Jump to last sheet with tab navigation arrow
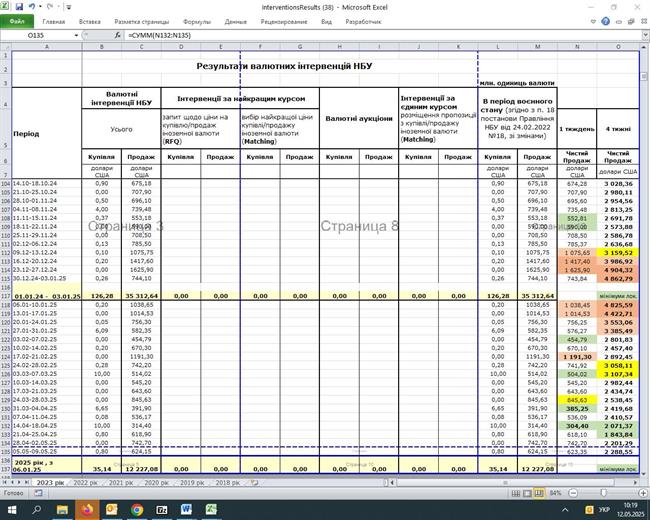 [x=27, y=483]
